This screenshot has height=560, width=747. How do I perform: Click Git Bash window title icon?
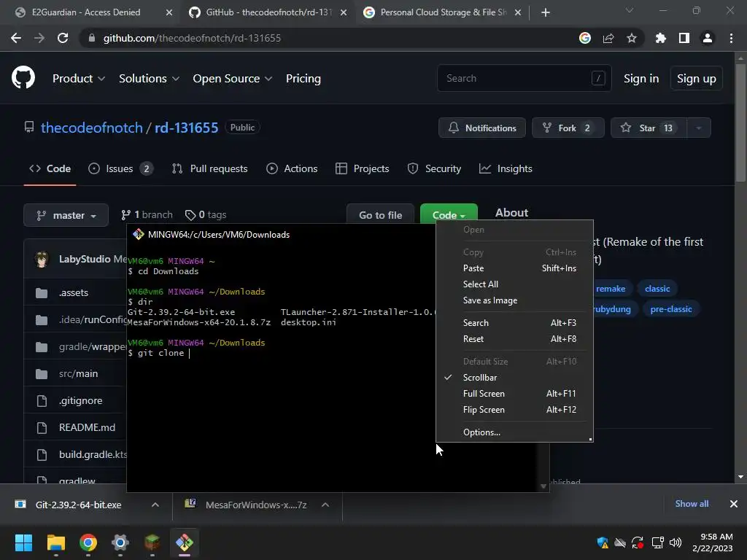[139, 234]
